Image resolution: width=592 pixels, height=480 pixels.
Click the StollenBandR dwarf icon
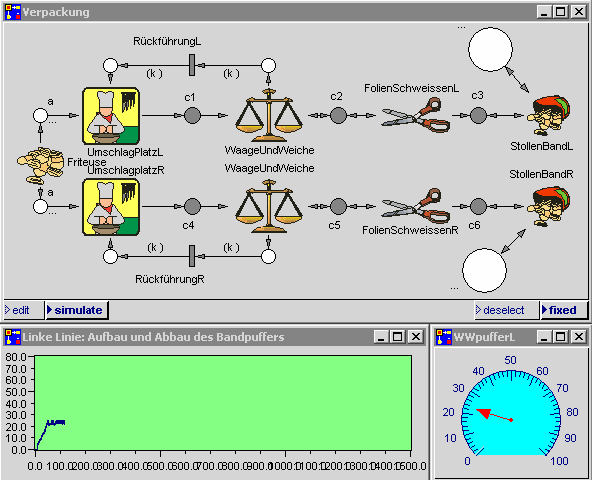[549, 206]
